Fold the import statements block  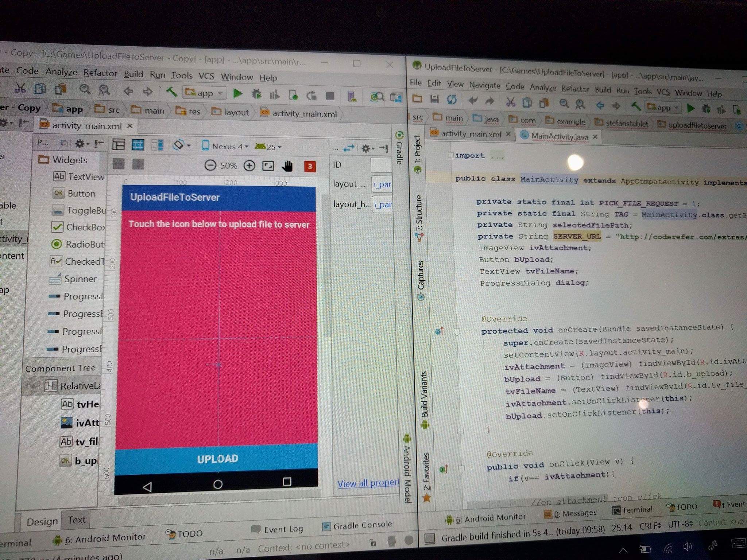451,155
